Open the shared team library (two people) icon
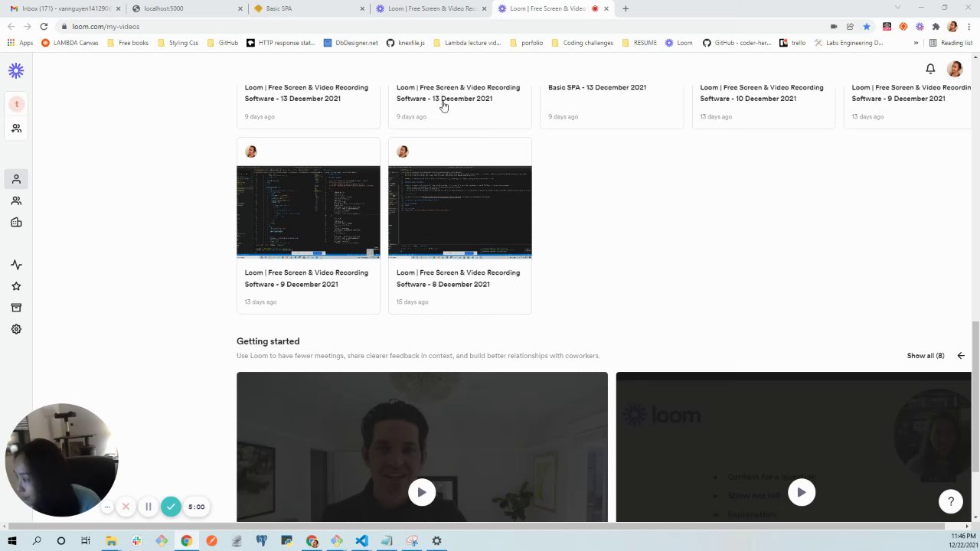The image size is (980, 551). point(16,201)
